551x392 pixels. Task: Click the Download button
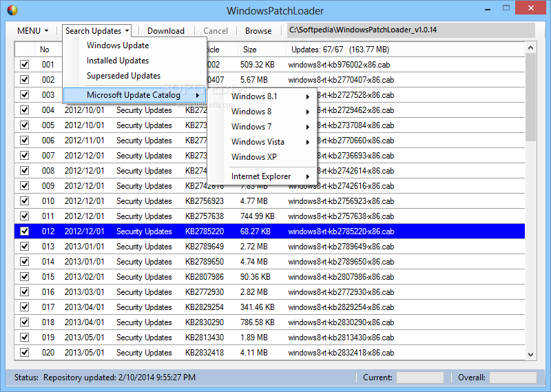click(165, 31)
